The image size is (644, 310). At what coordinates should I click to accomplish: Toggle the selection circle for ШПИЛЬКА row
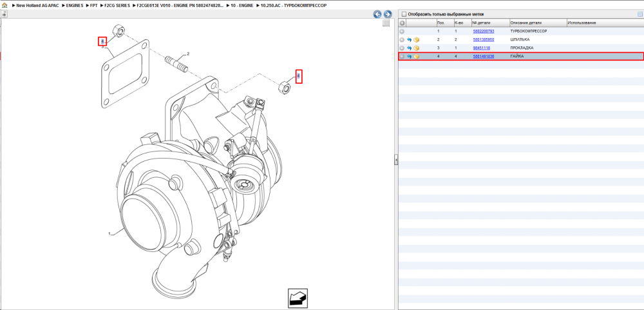tap(402, 39)
